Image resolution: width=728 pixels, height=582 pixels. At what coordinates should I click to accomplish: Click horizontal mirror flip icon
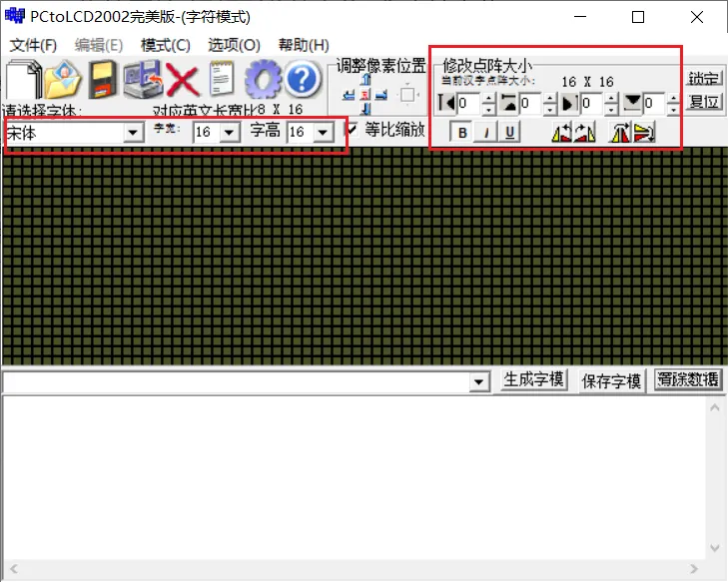point(620,133)
